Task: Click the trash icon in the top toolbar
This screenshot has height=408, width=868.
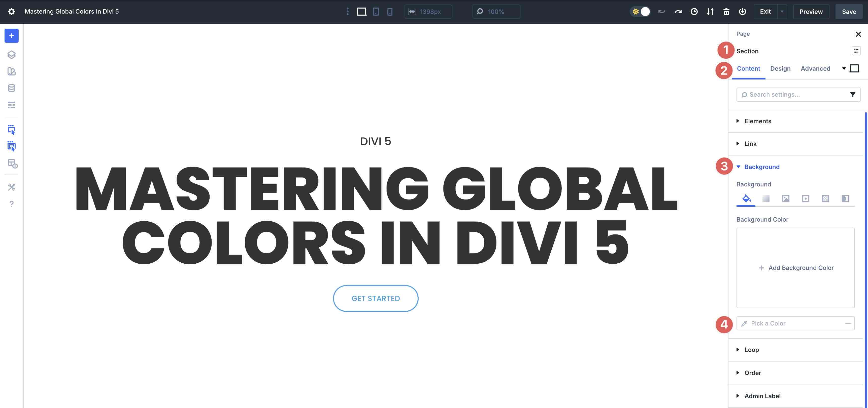Action: click(726, 12)
